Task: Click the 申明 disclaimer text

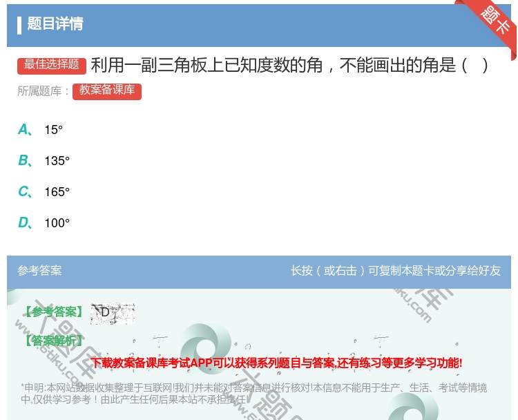Action: click(x=253, y=394)
